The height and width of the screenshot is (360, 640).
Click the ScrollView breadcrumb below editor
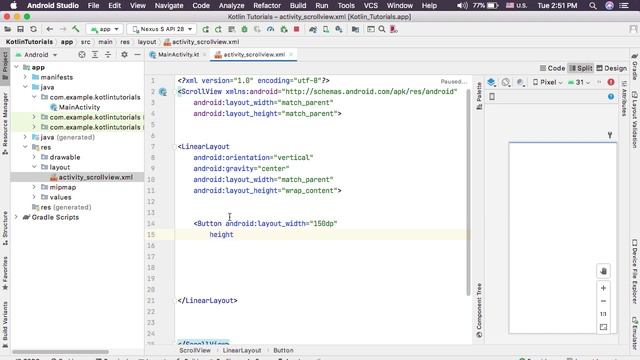pyautogui.click(x=195, y=350)
